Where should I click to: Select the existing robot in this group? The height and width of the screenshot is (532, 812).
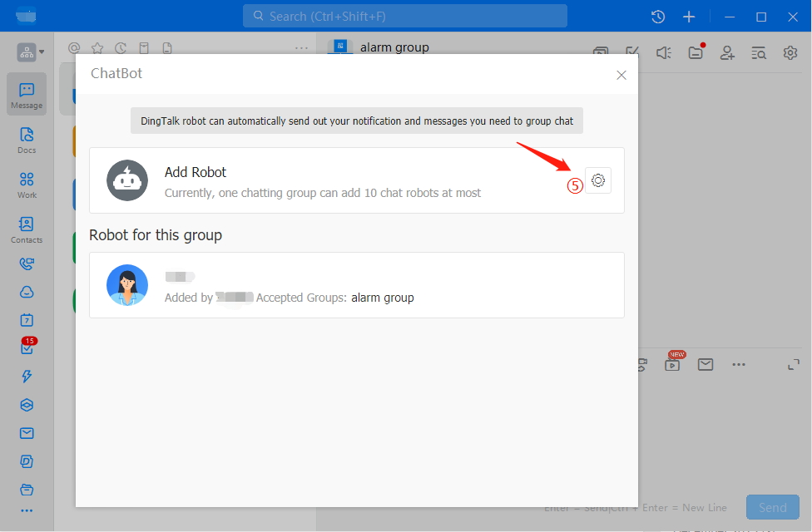(x=356, y=285)
